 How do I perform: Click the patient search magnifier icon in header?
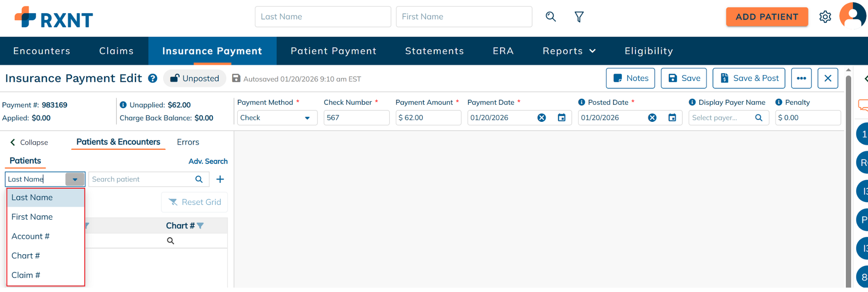tap(551, 17)
